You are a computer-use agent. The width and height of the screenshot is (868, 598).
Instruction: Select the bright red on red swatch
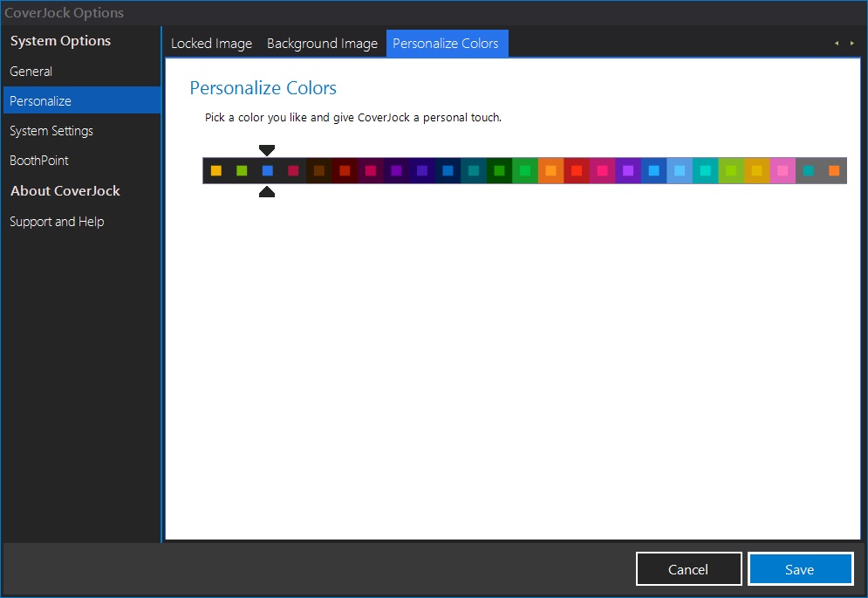(x=577, y=171)
